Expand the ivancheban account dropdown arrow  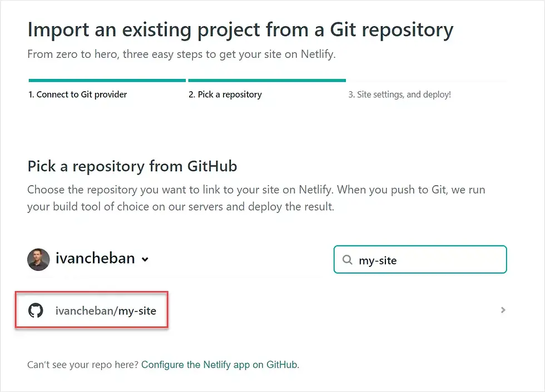(145, 259)
